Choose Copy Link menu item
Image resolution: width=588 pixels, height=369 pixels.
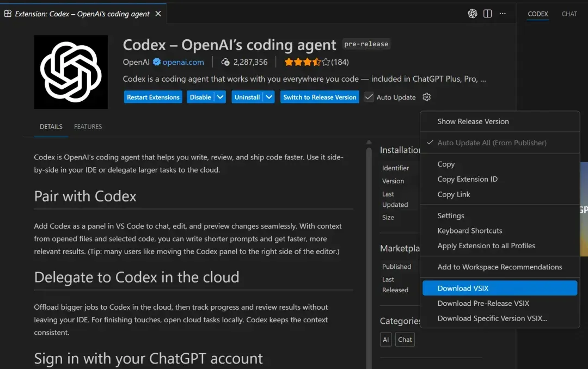500,194
